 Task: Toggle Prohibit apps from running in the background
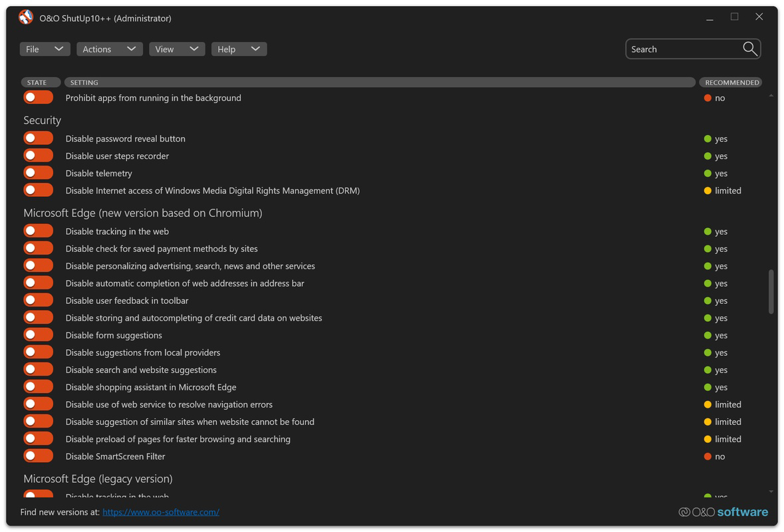(38, 98)
